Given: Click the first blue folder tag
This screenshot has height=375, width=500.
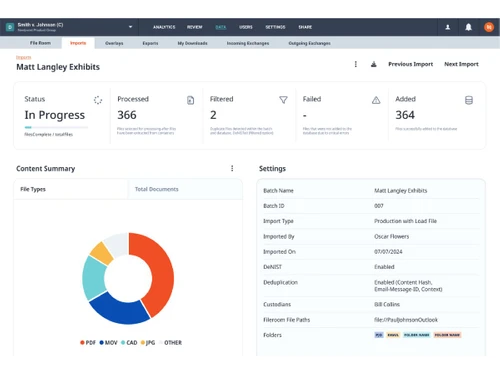Looking at the screenshot, I should pyautogui.click(x=379, y=335).
